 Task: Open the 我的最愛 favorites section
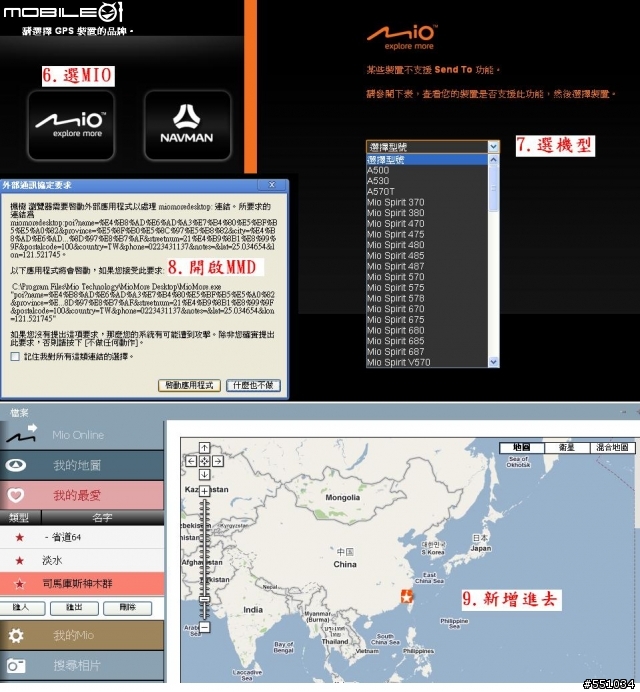point(82,495)
